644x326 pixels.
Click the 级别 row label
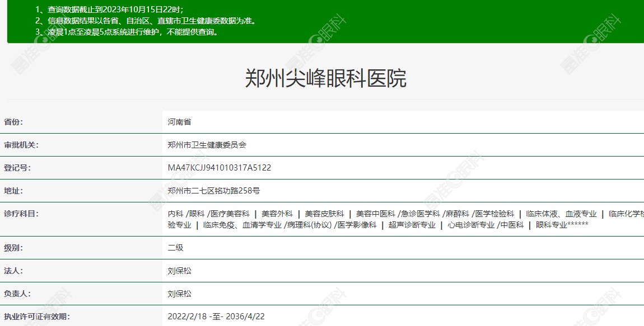(x=17, y=248)
